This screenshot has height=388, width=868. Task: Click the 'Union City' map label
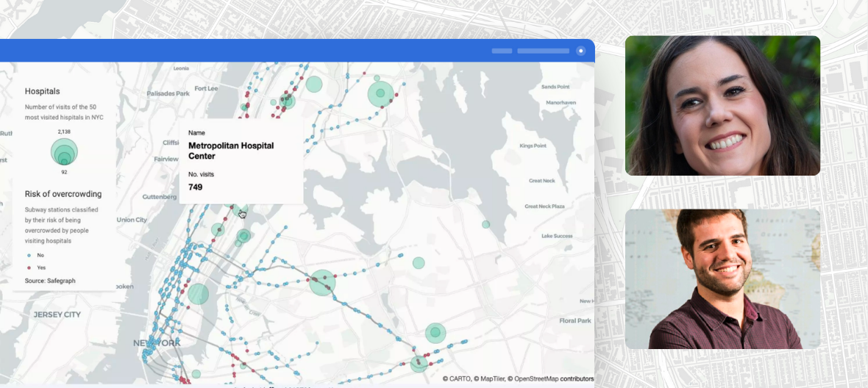point(132,220)
